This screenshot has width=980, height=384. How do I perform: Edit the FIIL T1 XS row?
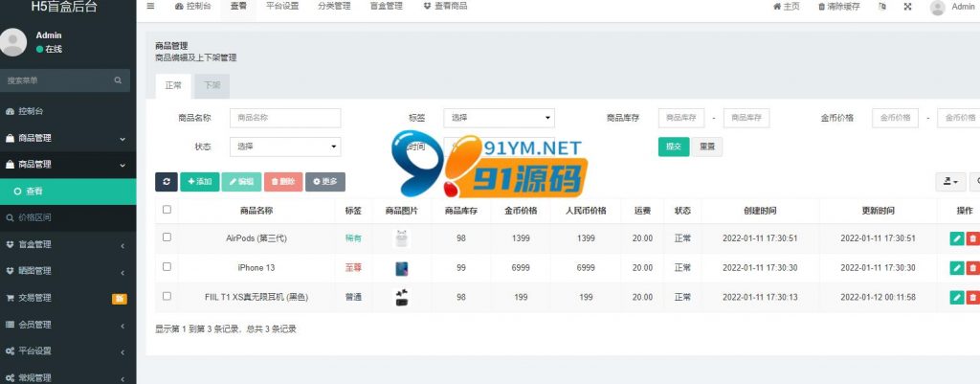coord(957,297)
